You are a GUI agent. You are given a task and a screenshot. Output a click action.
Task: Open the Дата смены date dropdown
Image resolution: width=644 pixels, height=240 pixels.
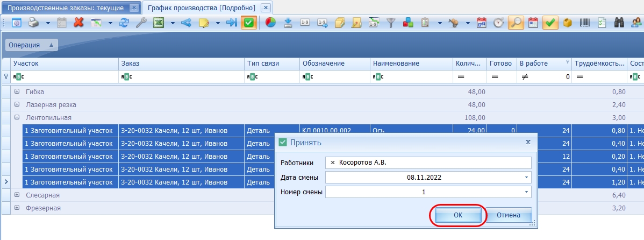[x=526, y=178]
